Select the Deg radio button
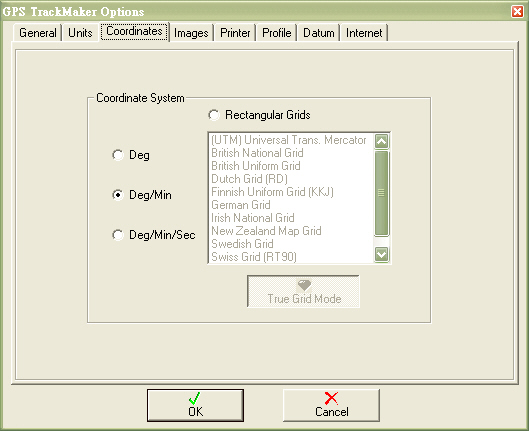The height and width of the screenshot is (431, 529). click(x=118, y=155)
